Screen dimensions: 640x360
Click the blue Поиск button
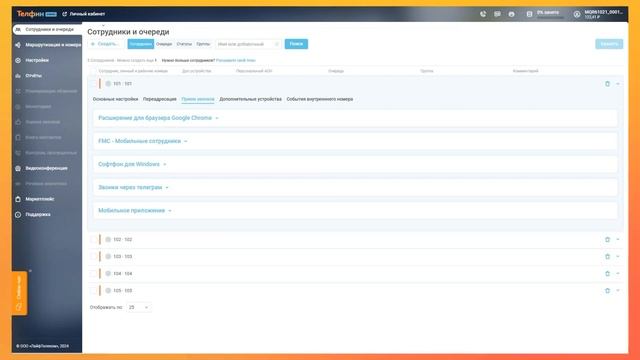[x=296, y=44]
